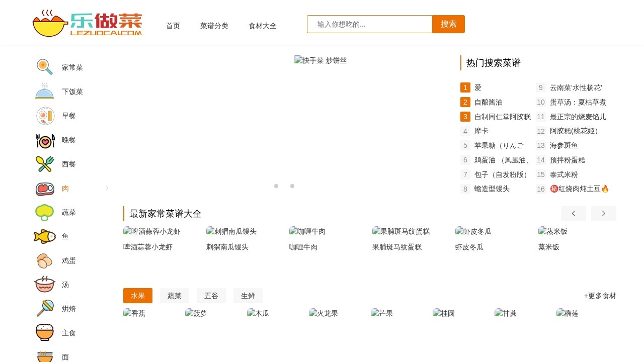Select the 烘焙 baking whisk icon
Viewport: 644px width, 362px height.
click(x=44, y=309)
